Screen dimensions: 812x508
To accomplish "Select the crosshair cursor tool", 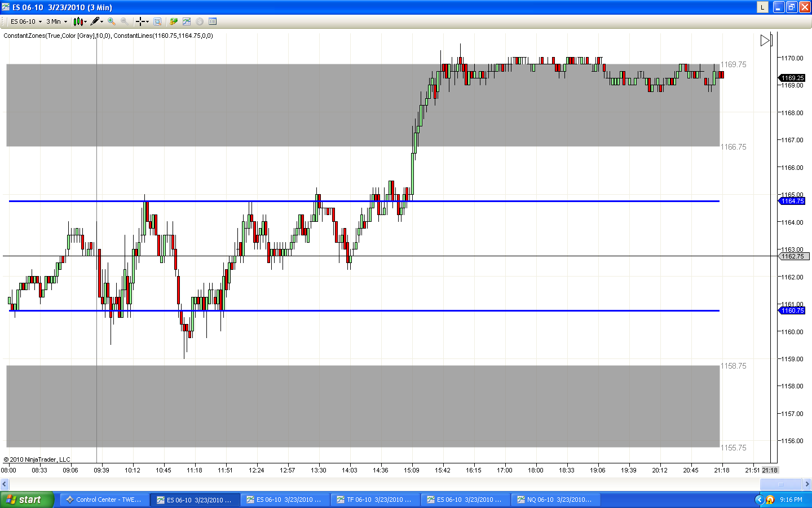I will coord(140,21).
